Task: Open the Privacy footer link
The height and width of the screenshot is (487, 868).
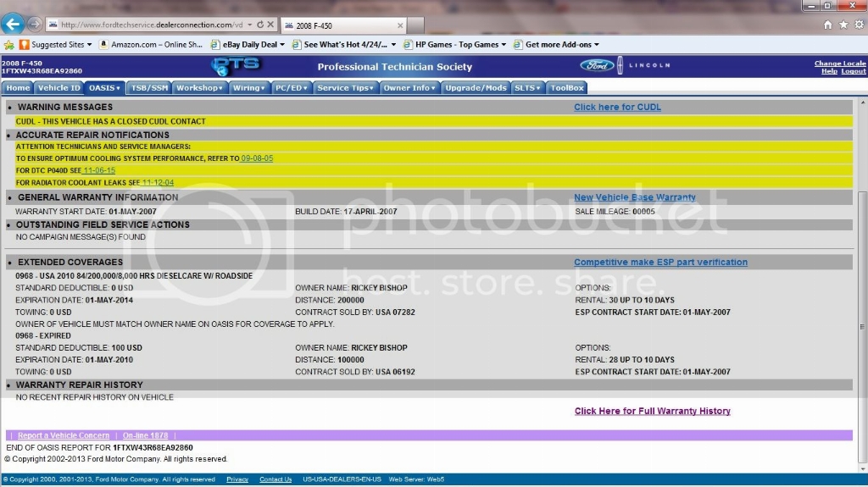Action: pos(237,479)
